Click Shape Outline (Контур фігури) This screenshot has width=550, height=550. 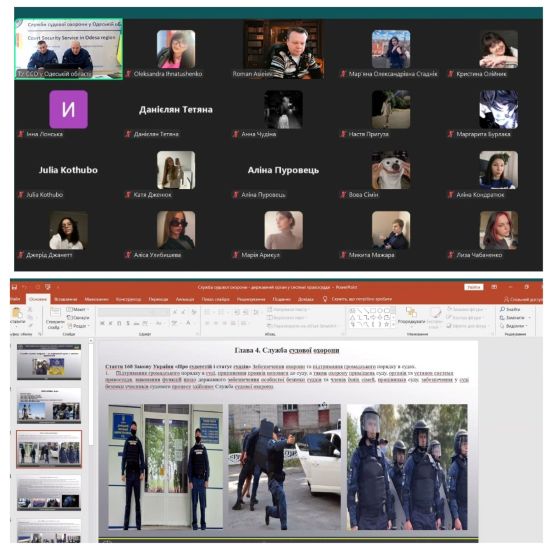(x=465, y=317)
